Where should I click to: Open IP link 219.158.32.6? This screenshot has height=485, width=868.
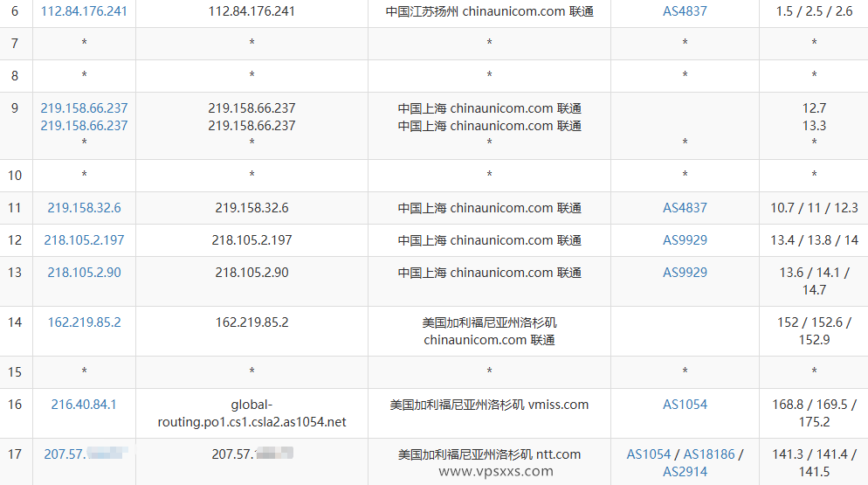[84, 208]
